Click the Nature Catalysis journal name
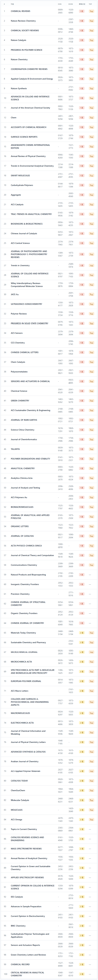This screenshot has height=980, width=98. coord(19,40)
